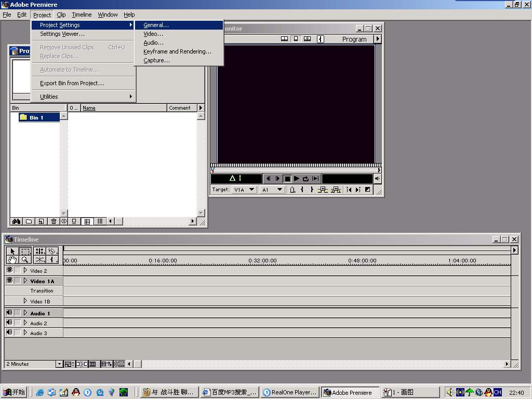Screen dimensions: 532x399
Task: Select the Range Select marquee tool
Action: [x=25, y=251]
